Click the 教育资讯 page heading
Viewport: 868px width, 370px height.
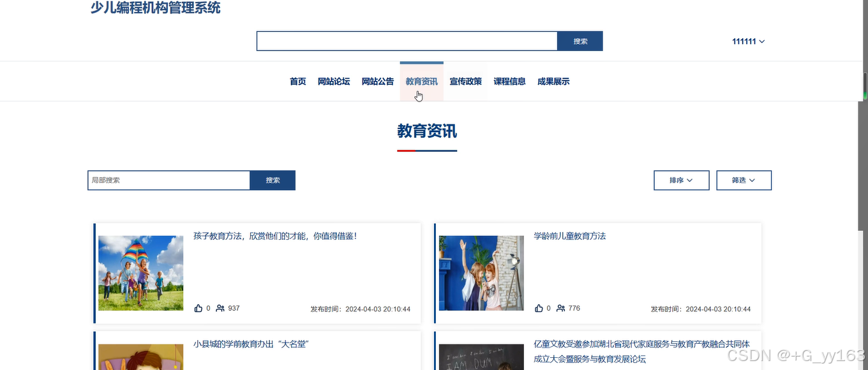[427, 131]
